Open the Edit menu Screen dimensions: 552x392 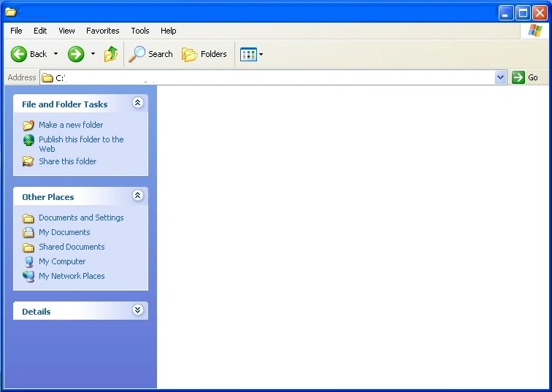(x=40, y=31)
